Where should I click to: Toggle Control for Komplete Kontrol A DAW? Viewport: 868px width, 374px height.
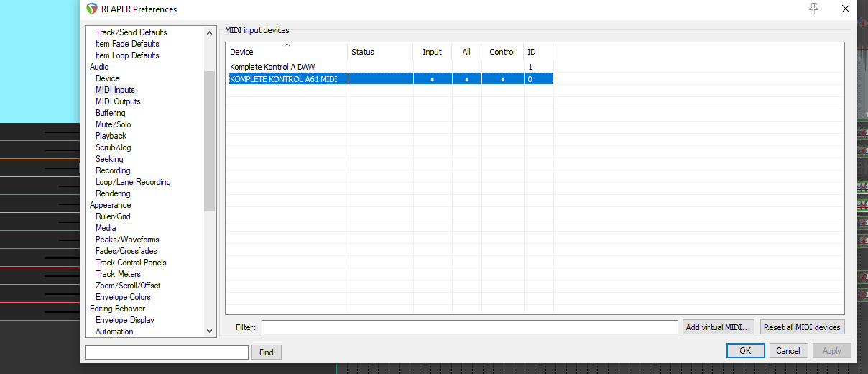[502, 67]
